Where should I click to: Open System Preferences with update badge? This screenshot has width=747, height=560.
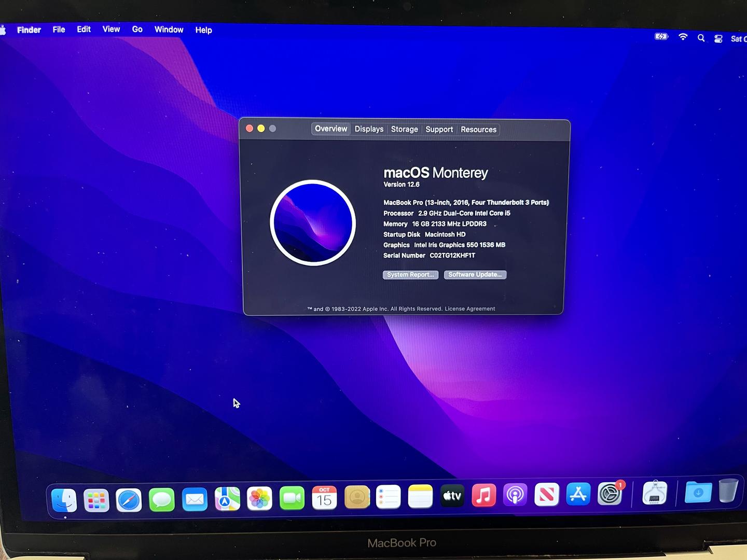pyautogui.click(x=611, y=493)
